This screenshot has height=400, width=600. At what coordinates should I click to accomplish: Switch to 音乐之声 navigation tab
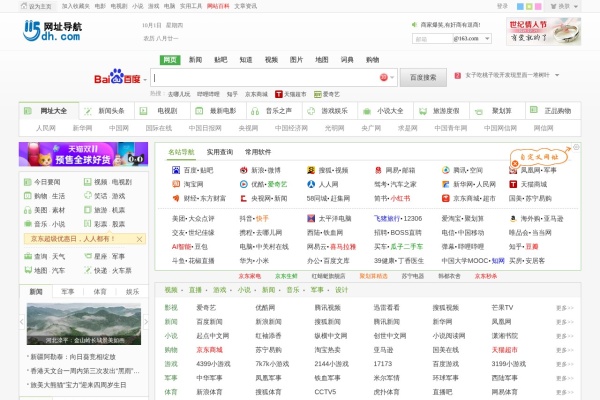tap(274, 111)
